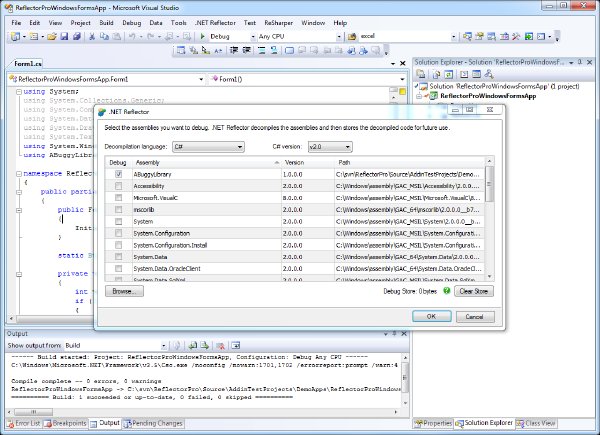Check the System.Configuration debug checkbox

(x=119, y=233)
